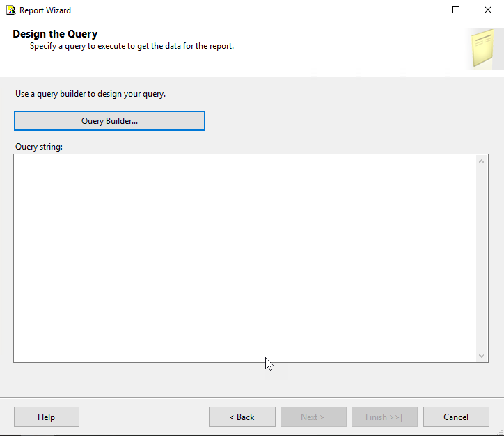Image resolution: width=504 pixels, height=436 pixels.
Task: Focus the Query string text area
Action: (x=244, y=257)
